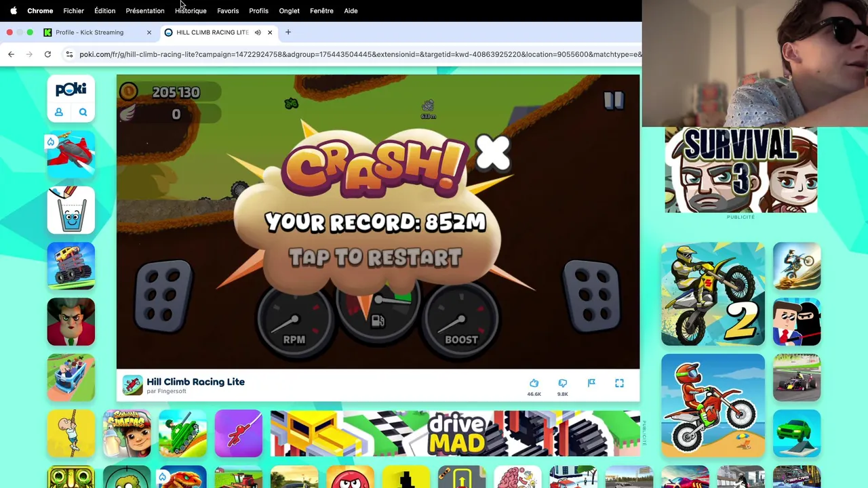View site information icon in address bar
868x488 pixels.
coord(68,54)
